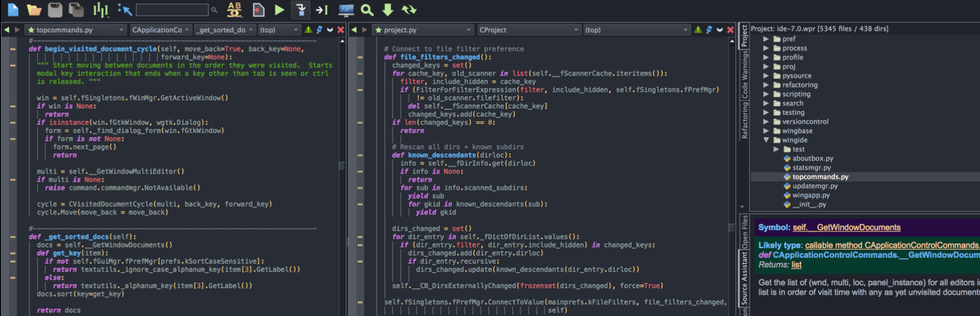Toggle fold marker beside def file_filters_changed
Image resolution: width=980 pixels, height=316 pixels.
(360, 57)
